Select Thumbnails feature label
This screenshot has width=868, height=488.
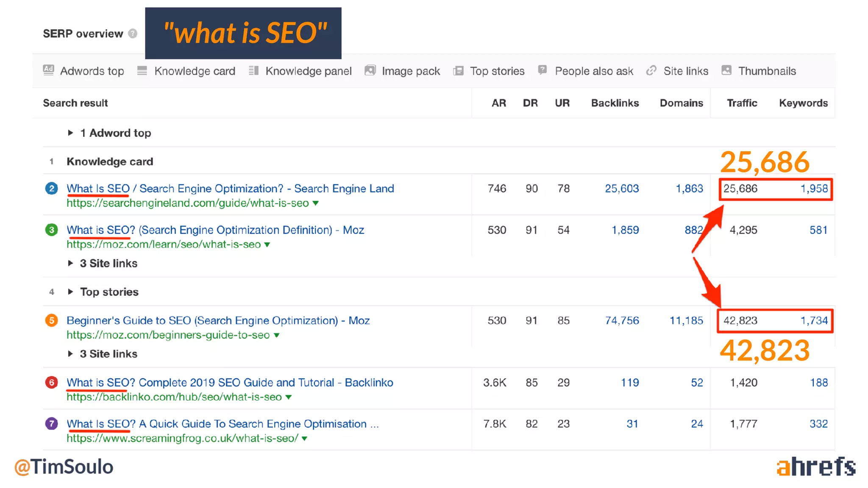[x=767, y=71]
